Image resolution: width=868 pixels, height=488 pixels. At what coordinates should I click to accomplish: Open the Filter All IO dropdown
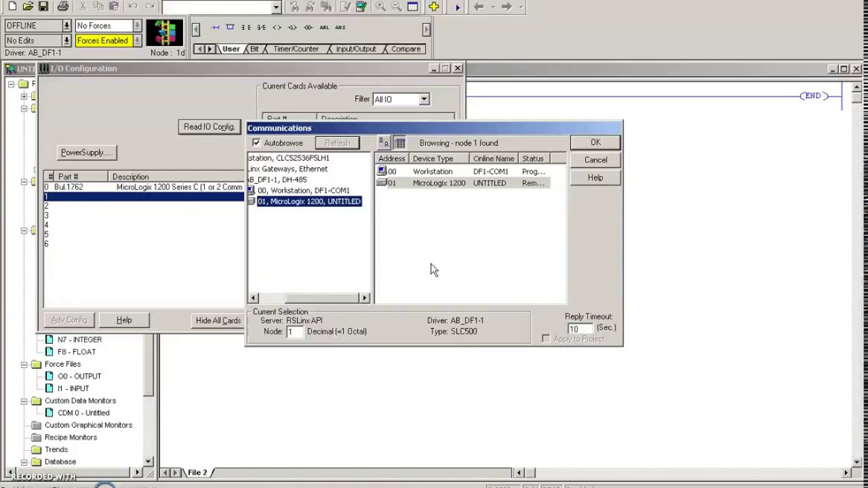coord(424,99)
